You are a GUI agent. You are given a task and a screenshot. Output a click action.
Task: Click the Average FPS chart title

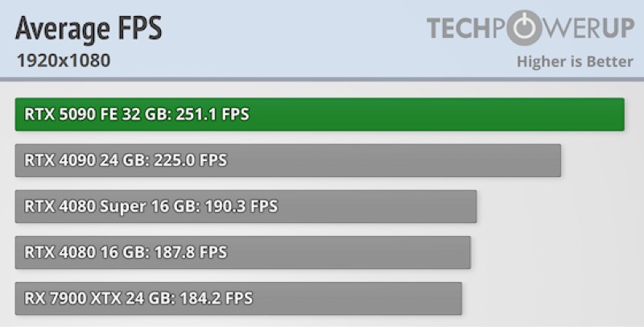click(89, 28)
